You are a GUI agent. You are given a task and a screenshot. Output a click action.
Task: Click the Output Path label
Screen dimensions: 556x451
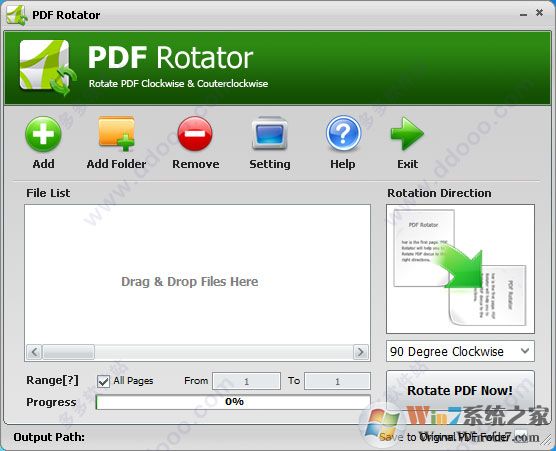(49, 437)
